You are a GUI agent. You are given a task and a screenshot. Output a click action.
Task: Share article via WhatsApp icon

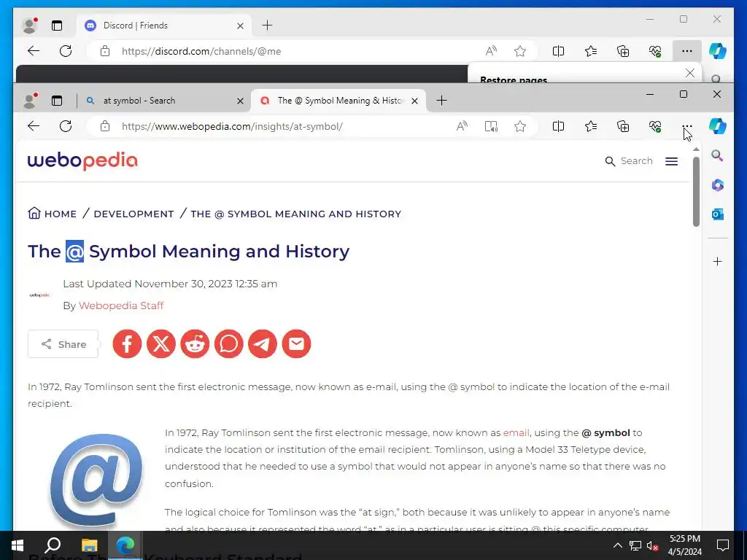coord(228,344)
